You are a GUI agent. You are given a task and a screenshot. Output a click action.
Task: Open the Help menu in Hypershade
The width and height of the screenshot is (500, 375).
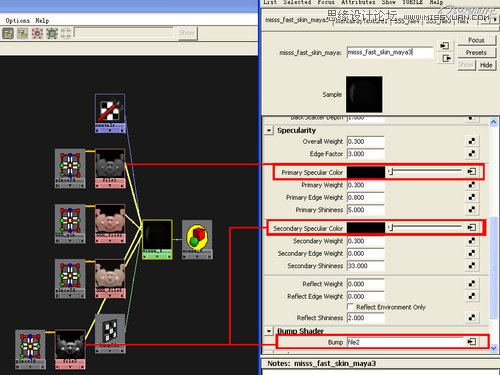42,21
